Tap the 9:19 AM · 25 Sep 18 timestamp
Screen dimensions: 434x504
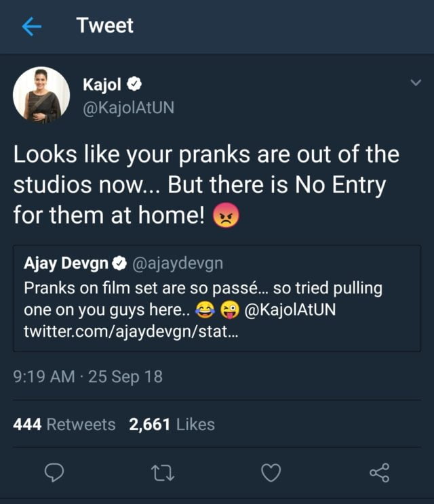(x=88, y=377)
